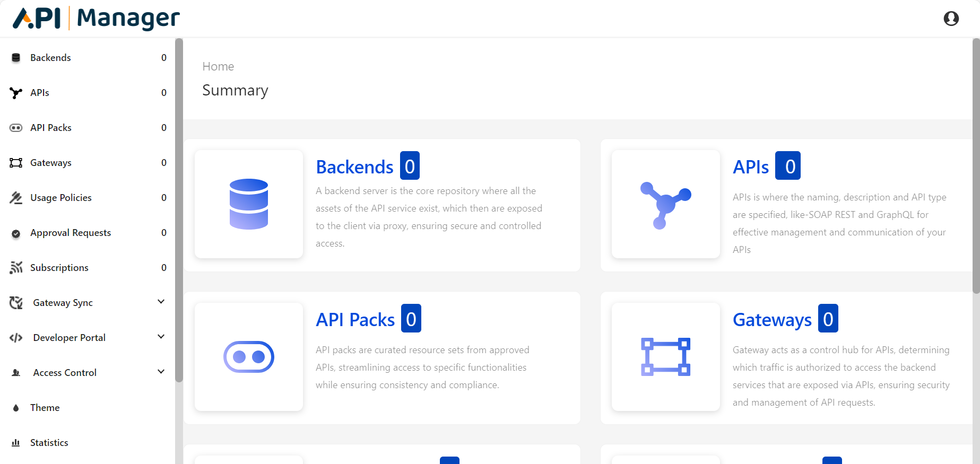Open Approval Requests in the sidebar
Screen dimensions: 980x464
click(71, 233)
